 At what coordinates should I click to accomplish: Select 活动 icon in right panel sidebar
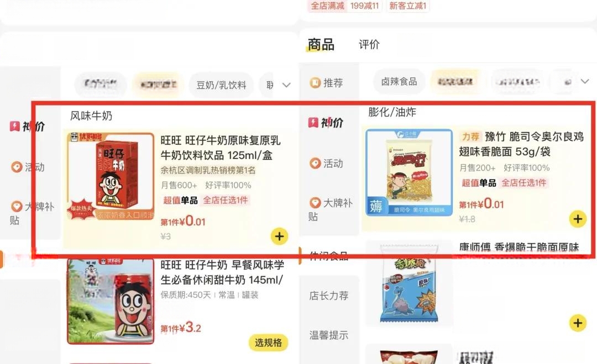tap(315, 163)
